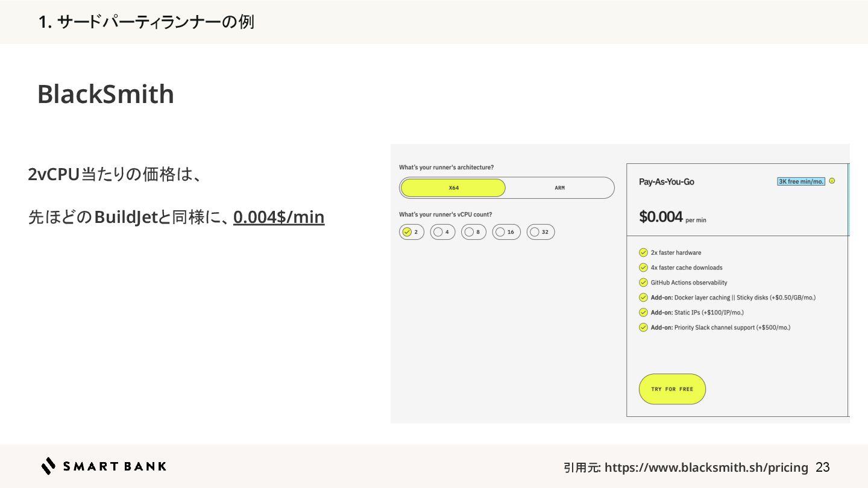Screen dimensions: 868x488
Task: Click the underlined 0.004$/min text
Action: [278, 217]
